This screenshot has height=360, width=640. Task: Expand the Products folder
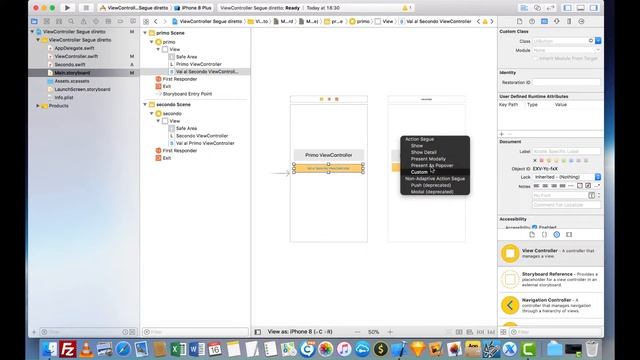point(38,106)
